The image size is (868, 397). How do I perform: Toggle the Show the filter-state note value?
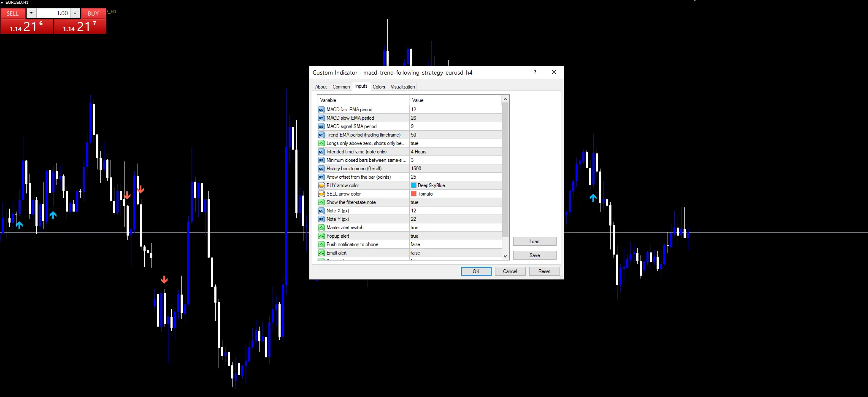click(456, 202)
